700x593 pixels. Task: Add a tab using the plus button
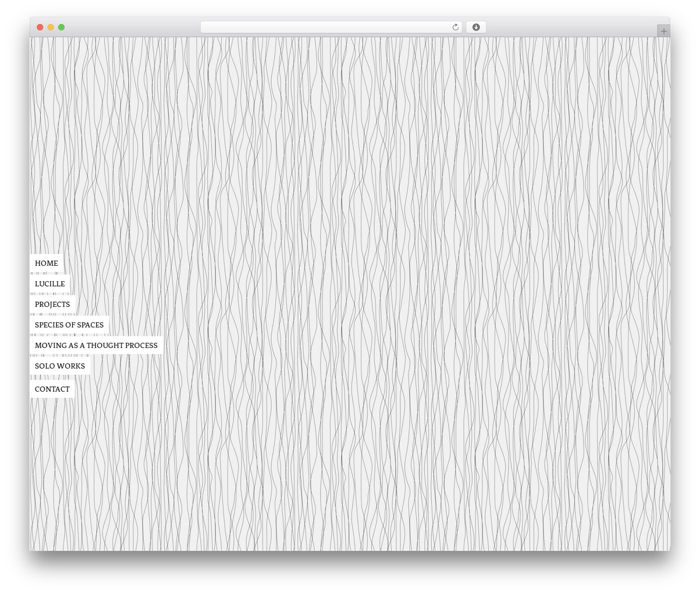(663, 31)
